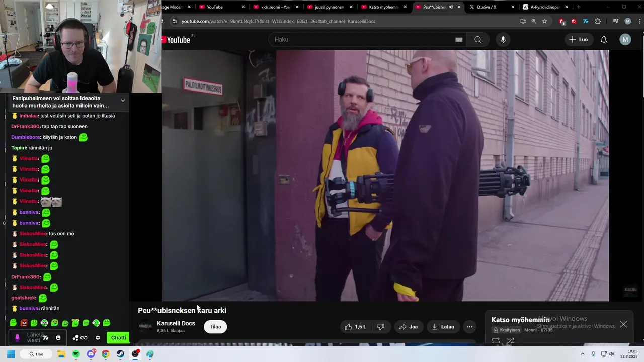644x362 pixels.
Task: Toggle playlist loop in Katso myöhemmin
Action: (x=496, y=341)
